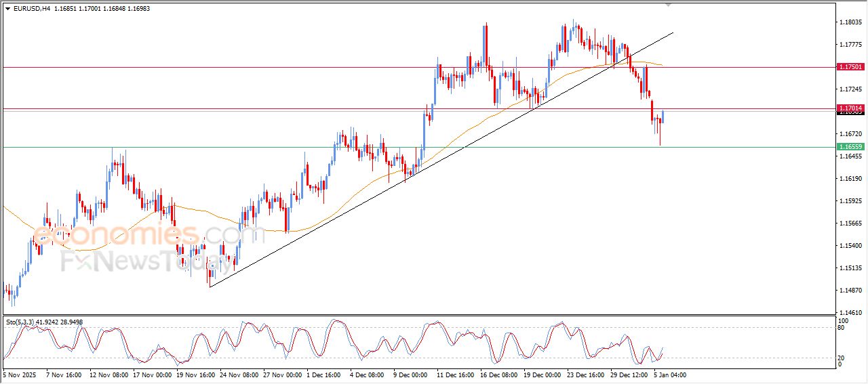Click the 29 Dec 12:00 time label
The height and width of the screenshot is (384, 868).
[630, 374]
